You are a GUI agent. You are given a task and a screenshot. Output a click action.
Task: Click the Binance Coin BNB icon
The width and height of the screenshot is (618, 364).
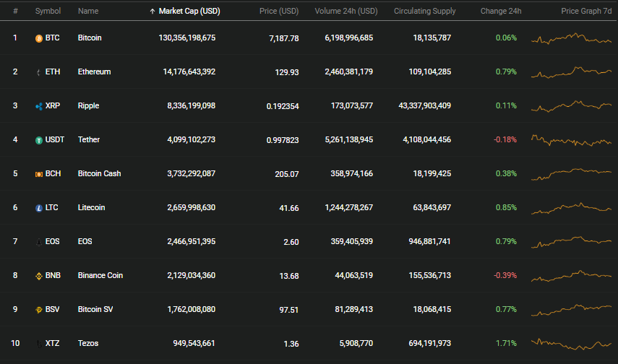pos(38,276)
